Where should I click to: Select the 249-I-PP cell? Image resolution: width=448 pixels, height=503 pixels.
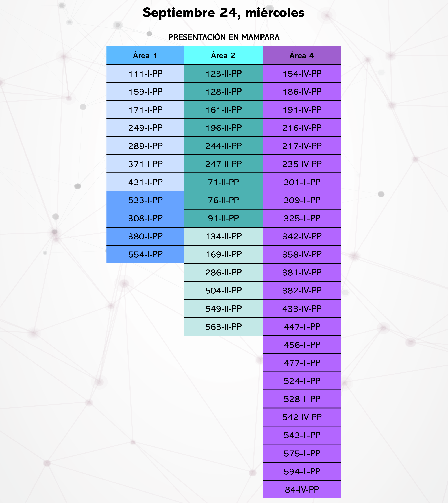click(145, 128)
